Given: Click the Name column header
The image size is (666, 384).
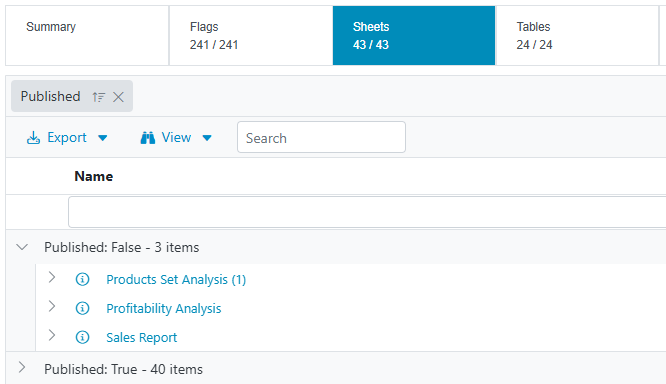Looking at the screenshot, I should point(94,176).
